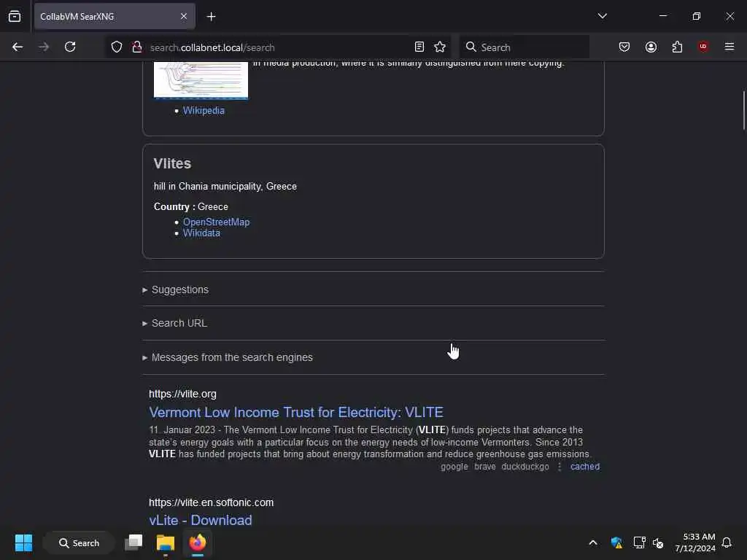Screen dimensions: 747x560
Task: Click the https://vlite.org URL text
Action: (x=182, y=394)
